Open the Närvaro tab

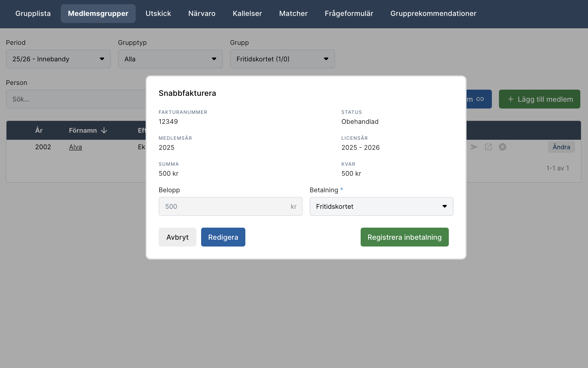202,14
